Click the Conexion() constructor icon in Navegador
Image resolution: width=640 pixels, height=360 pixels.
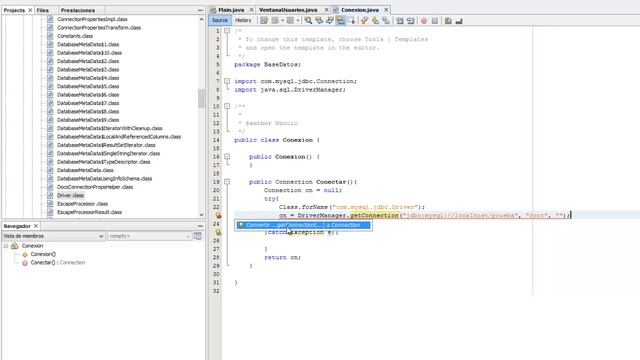25,254
